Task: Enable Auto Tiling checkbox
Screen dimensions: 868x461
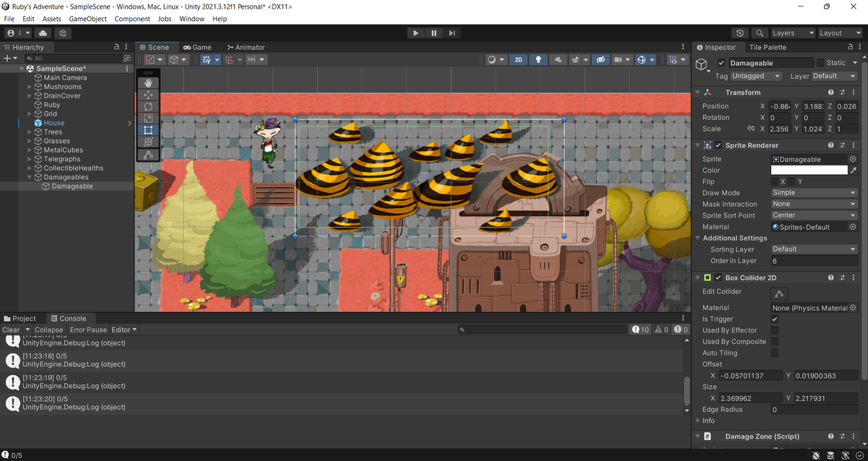Action: [775, 353]
